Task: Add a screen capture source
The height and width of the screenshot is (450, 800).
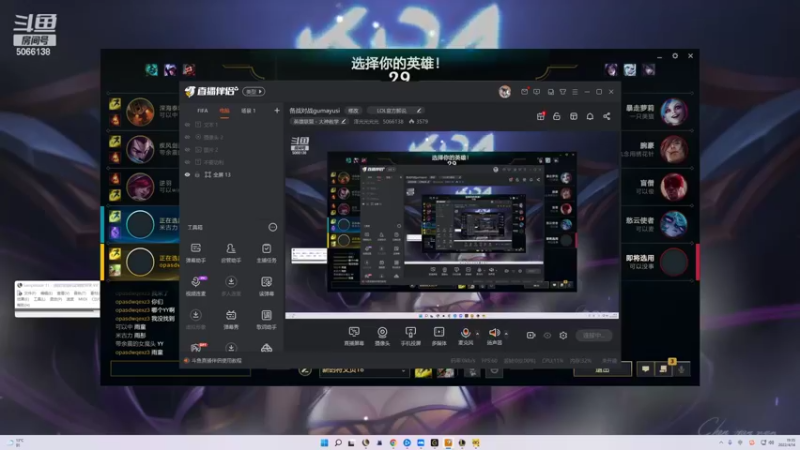Action: click(354, 336)
